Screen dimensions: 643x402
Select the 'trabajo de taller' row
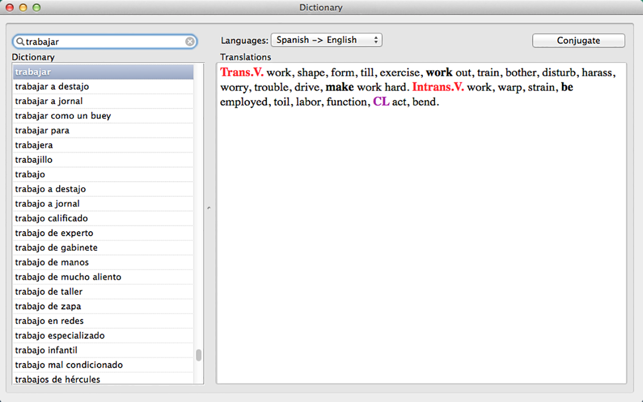pyautogui.click(x=103, y=292)
